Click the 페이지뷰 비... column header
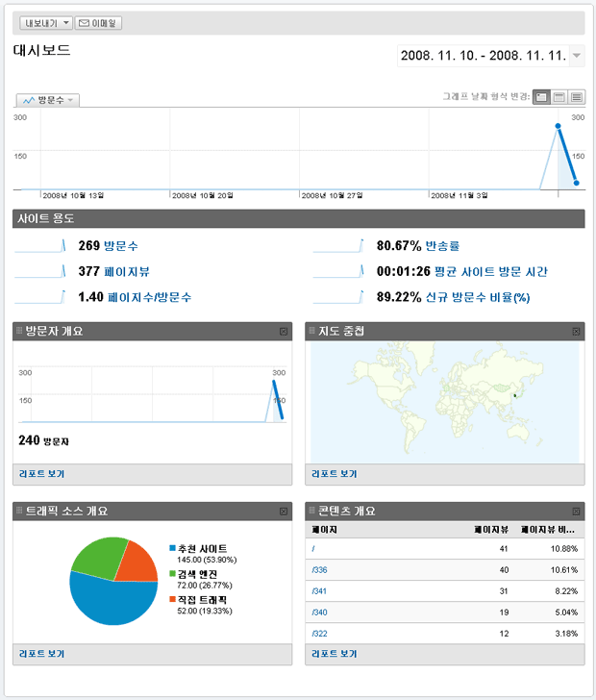This screenshot has width=596, height=700. coord(548,530)
